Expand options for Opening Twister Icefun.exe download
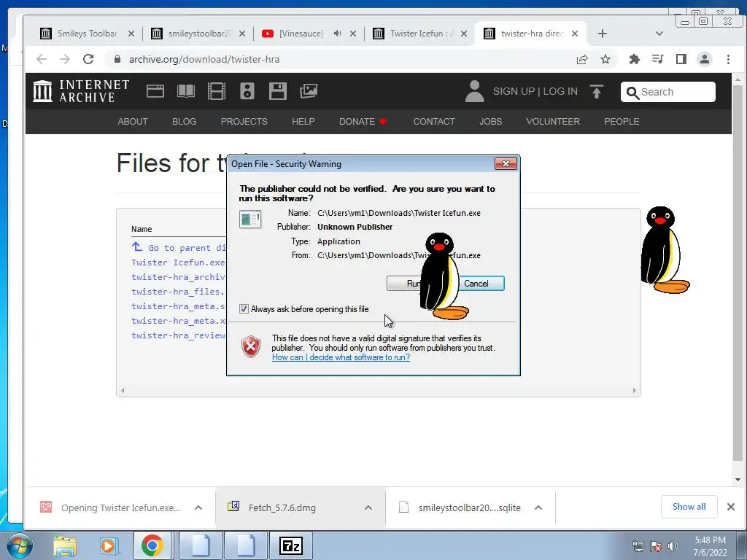 click(198, 507)
